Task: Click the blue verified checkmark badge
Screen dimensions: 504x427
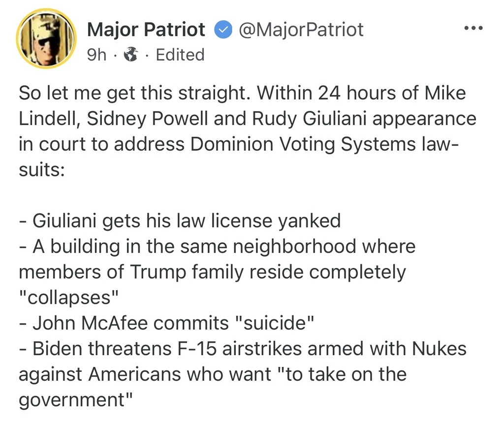Action: 223,31
